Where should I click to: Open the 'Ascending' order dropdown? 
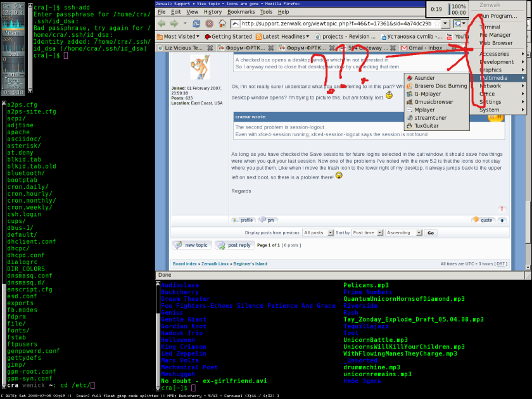403,233
